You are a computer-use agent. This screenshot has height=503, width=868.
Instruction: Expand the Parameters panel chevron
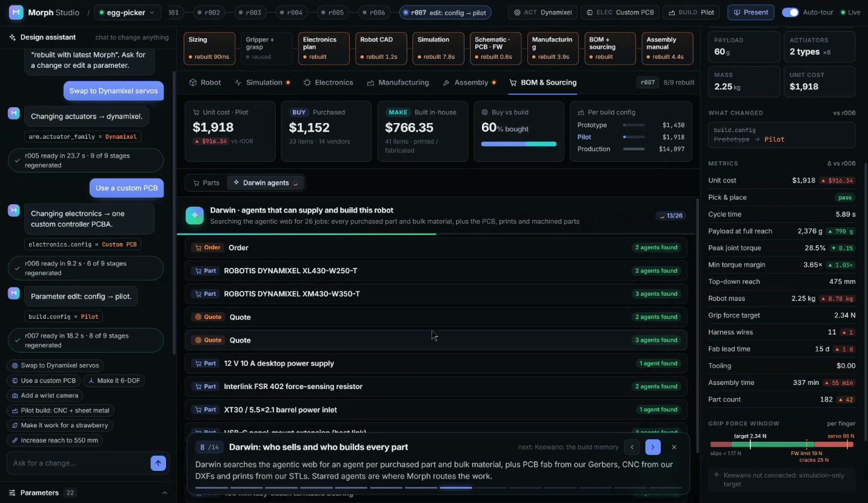click(164, 493)
